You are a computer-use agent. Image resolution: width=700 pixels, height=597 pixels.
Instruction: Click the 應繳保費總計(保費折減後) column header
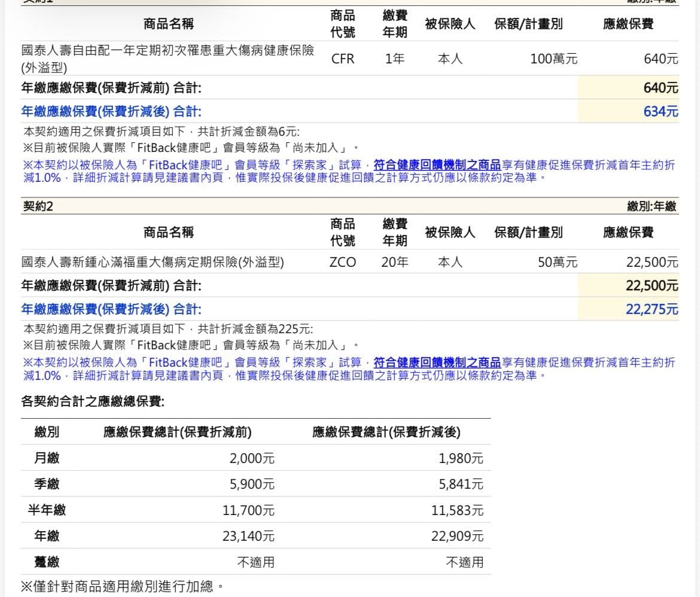click(x=386, y=432)
